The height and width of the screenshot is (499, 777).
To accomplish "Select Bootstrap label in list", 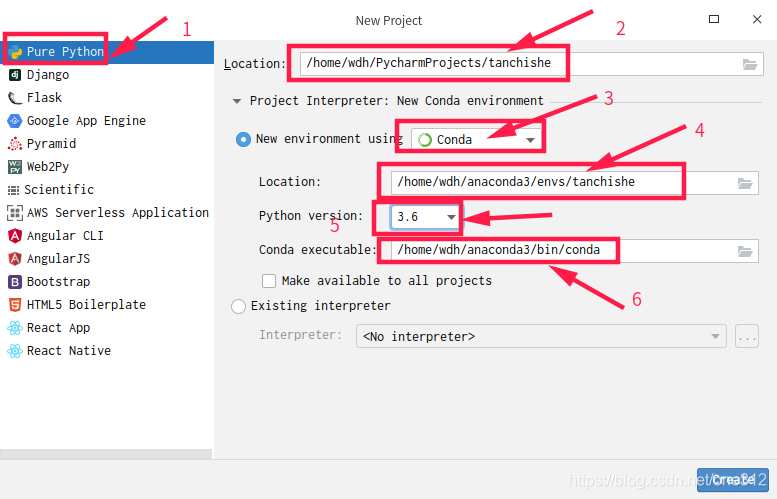I will (58, 281).
